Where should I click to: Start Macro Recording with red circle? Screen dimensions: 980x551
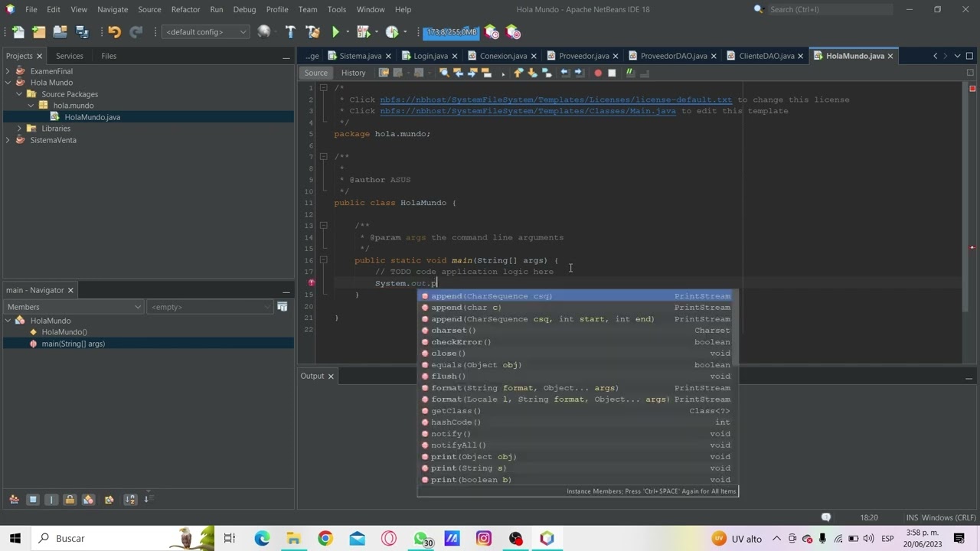click(x=598, y=73)
